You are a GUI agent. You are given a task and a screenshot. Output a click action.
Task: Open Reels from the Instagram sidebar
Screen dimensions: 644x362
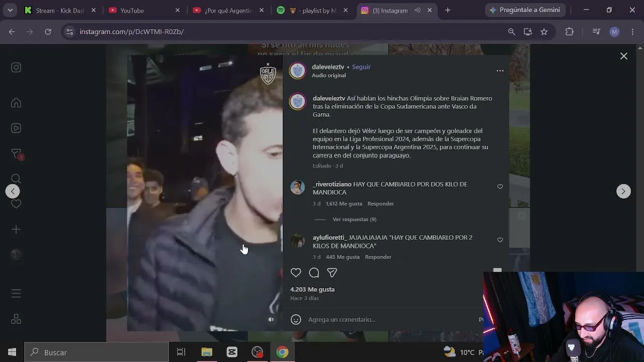click(16, 128)
